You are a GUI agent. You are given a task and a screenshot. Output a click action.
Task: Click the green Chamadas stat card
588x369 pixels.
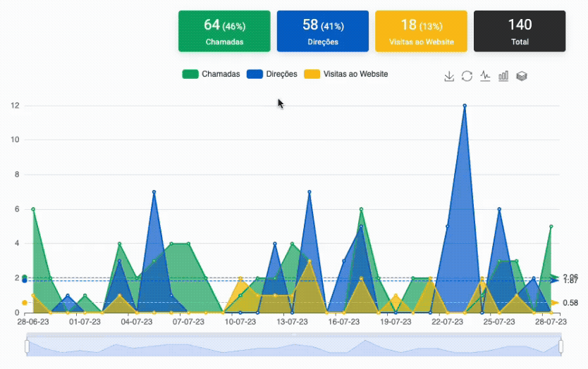pos(224,31)
